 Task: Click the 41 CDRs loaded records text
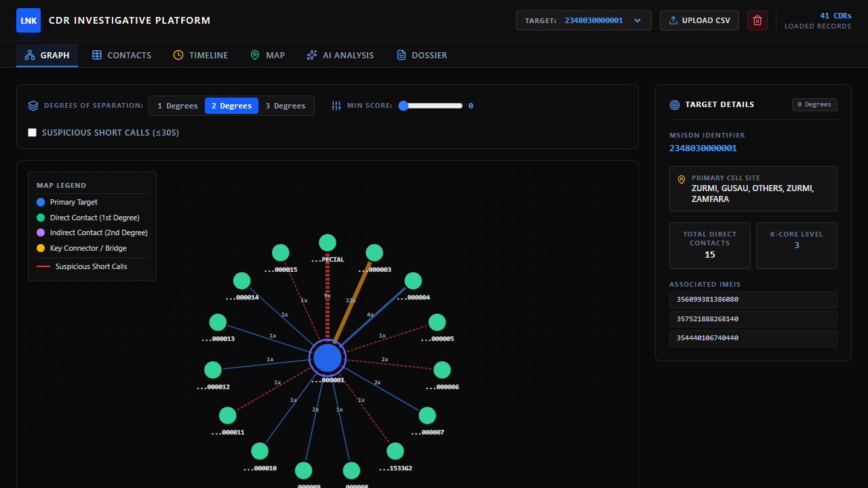[818, 20]
